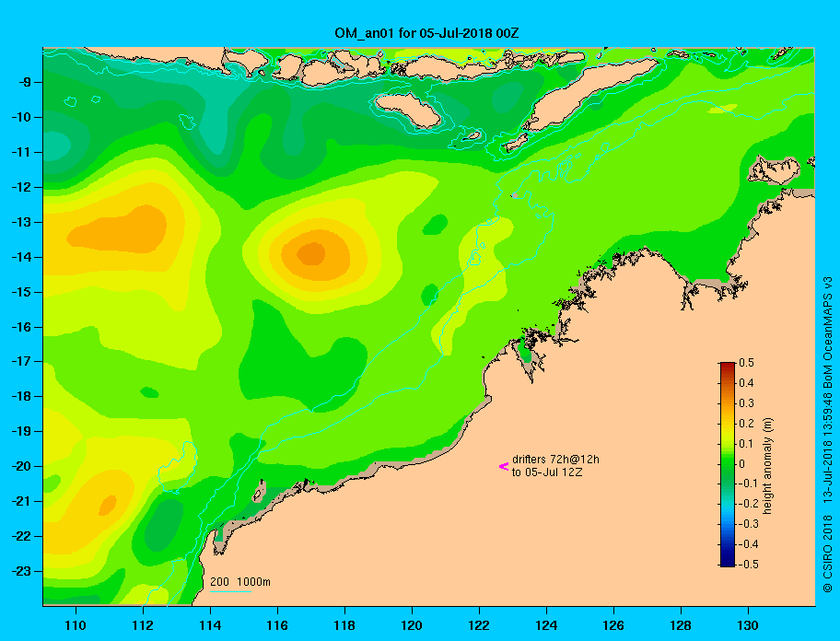Click the small oval island near 120E 10S
The width and height of the screenshot is (840, 641).
[x=408, y=110]
